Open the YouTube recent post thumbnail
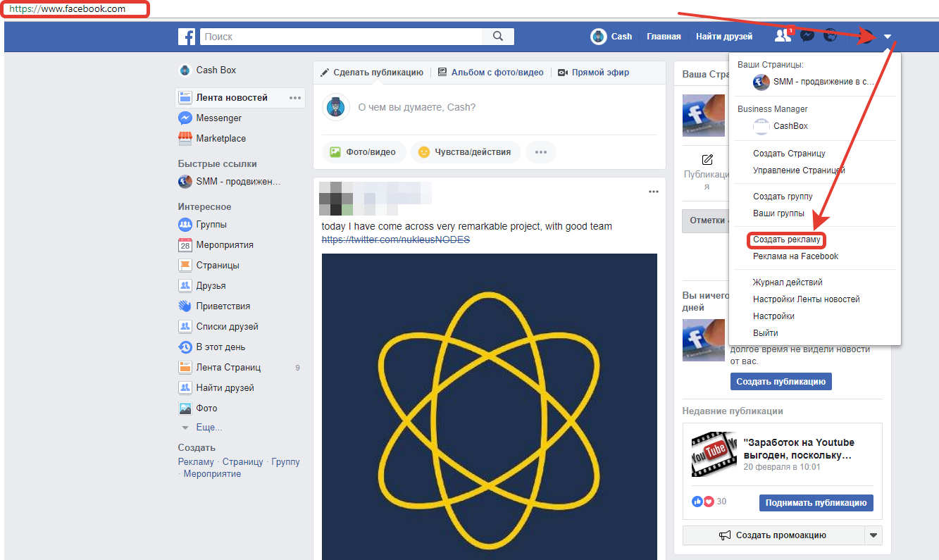Image resolution: width=939 pixels, height=560 pixels. coord(714,454)
